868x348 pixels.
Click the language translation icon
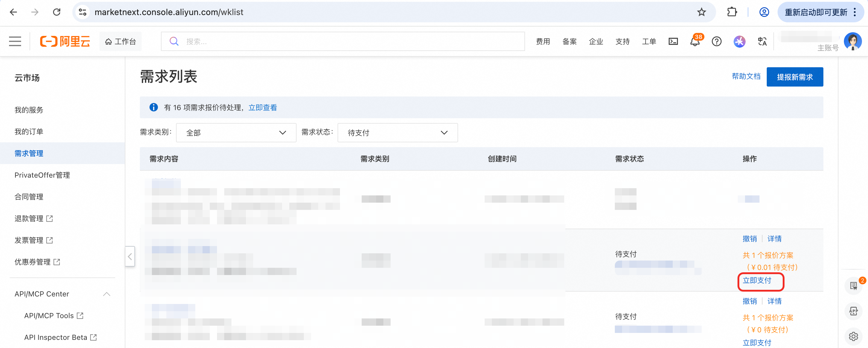[x=762, y=42]
